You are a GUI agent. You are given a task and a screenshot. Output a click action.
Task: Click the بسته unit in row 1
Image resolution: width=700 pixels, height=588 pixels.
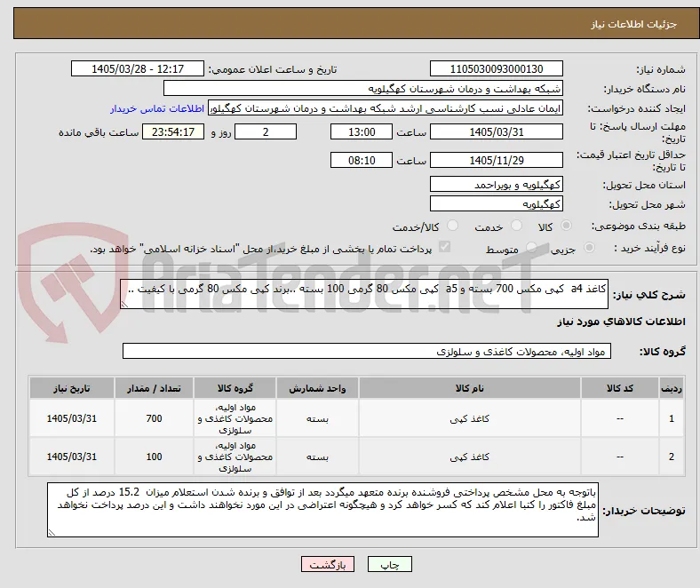pyautogui.click(x=317, y=418)
